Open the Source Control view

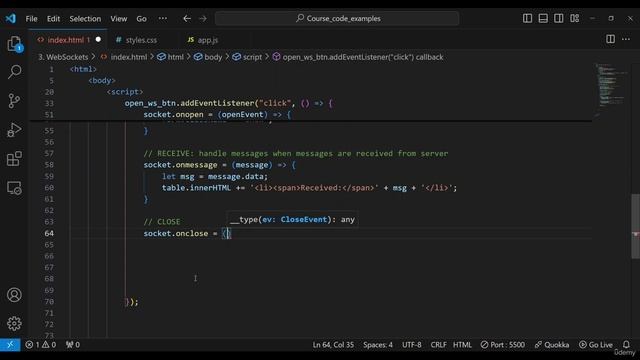[14, 100]
